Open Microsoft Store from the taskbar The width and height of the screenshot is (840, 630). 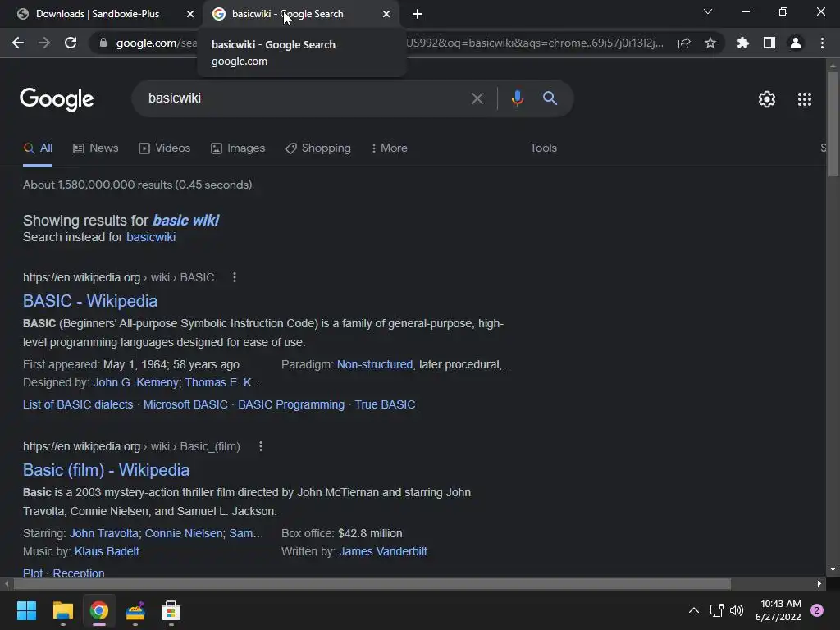click(x=171, y=610)
